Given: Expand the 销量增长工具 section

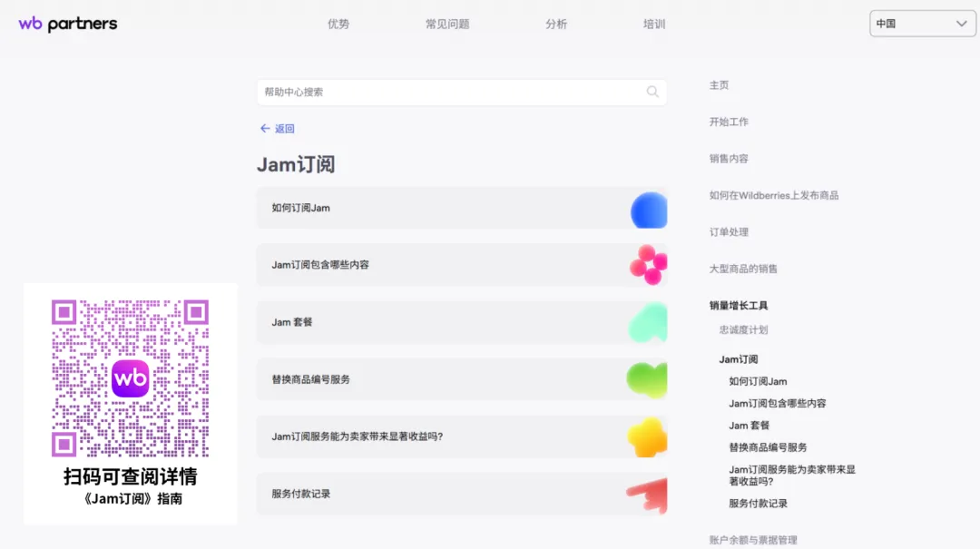Looking at the screenshot, I should coord(738,305).
